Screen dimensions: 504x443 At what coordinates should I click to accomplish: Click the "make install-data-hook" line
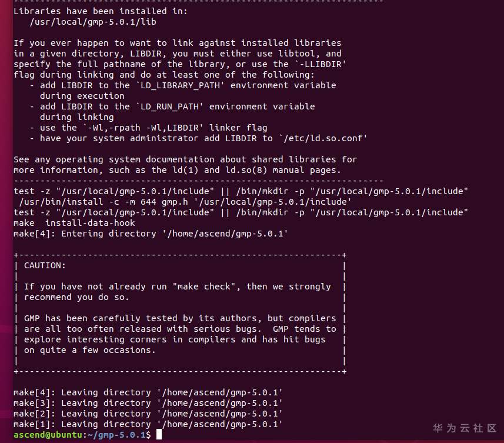pos(74,223)
